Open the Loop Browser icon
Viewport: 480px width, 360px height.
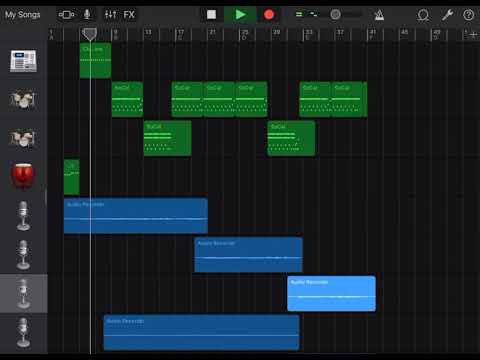pyautogui.click(x=423, y=15)
